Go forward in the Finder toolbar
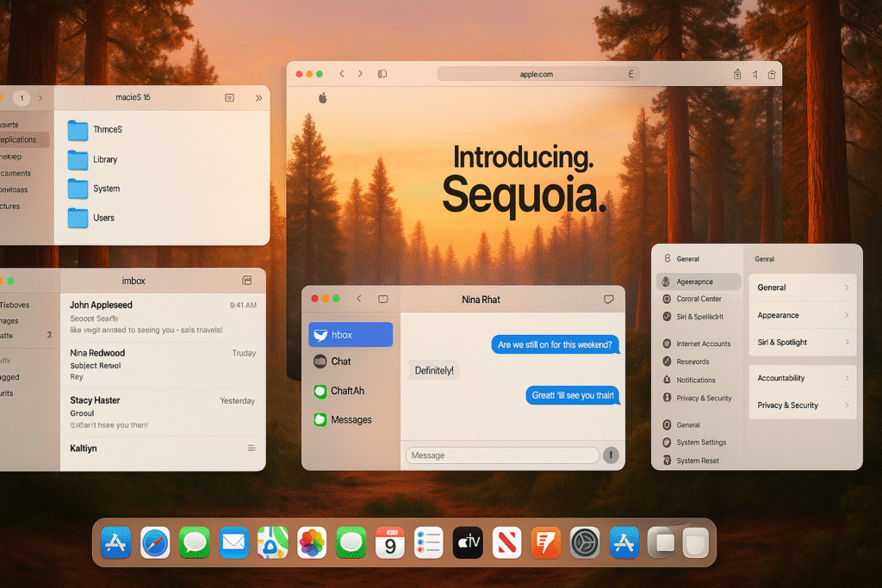The image size is (882, 588). tap(40, 98)
